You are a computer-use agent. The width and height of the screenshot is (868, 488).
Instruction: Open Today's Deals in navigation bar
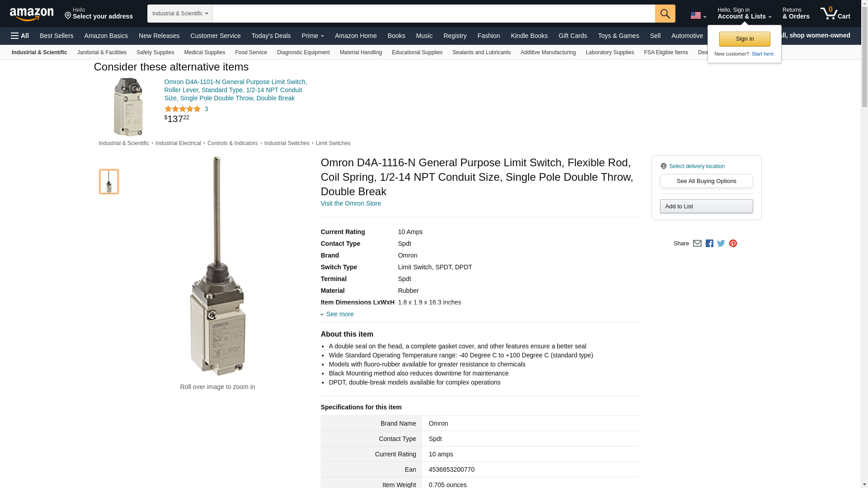(271, 36)
